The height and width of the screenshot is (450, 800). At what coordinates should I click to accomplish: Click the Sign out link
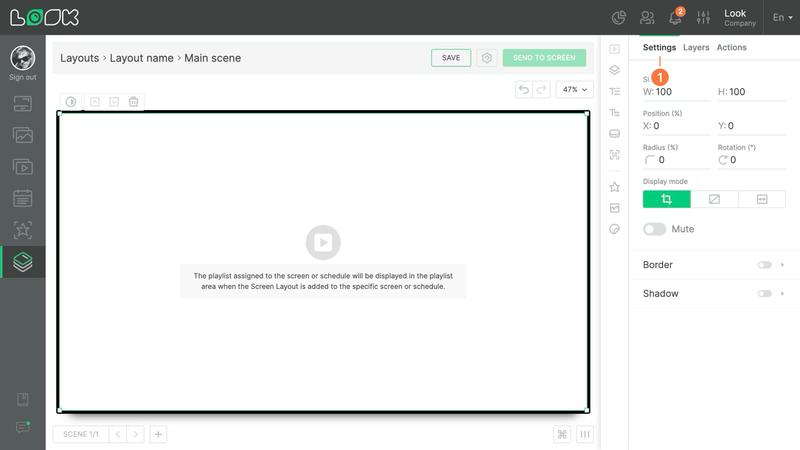[22, 78]
